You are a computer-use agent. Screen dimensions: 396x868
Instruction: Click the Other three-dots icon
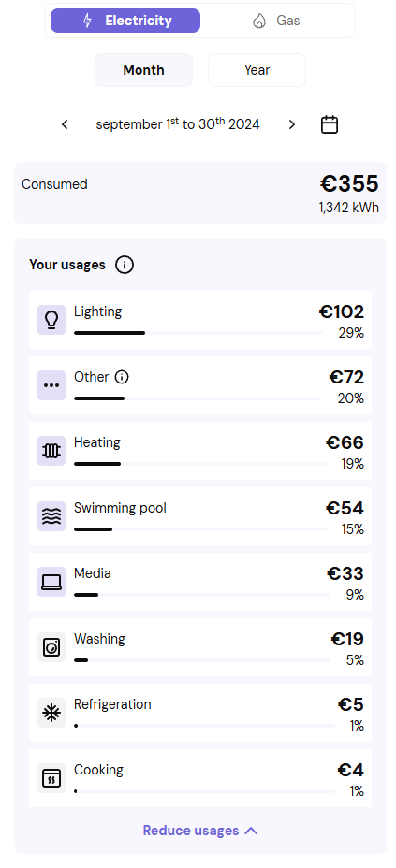51,385
